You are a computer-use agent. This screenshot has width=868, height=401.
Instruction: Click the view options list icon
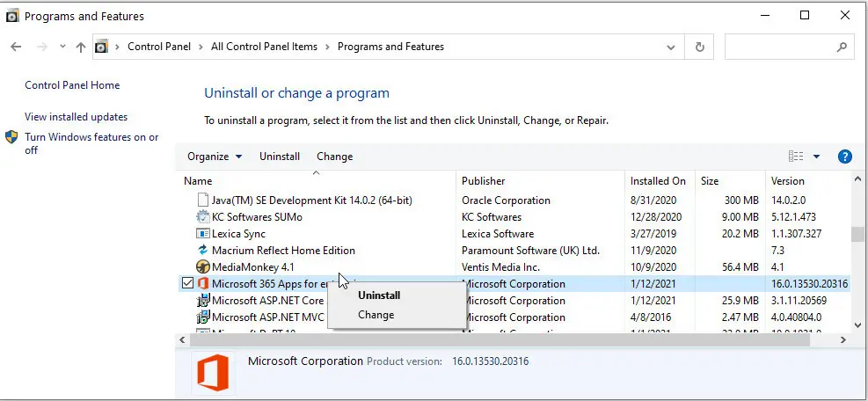[796, 157]
